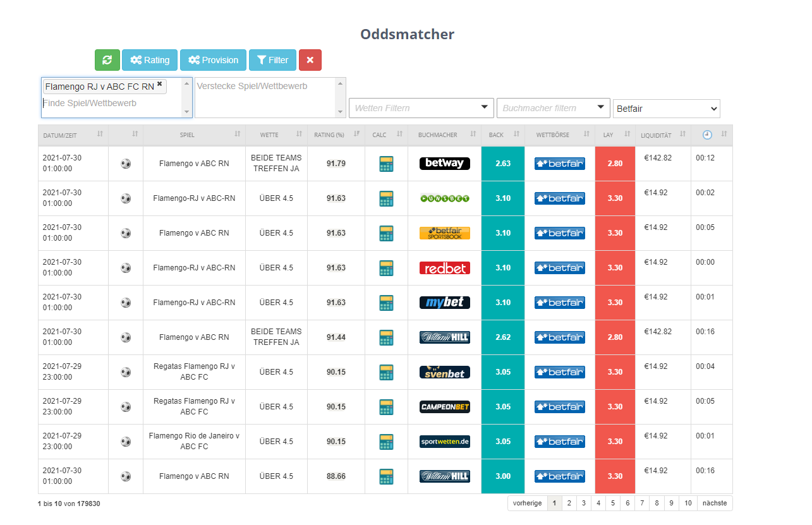Click the Betfair Sportsbook logo
The height and width of the screenshot is (525, 812).
(x=445, y=233)
